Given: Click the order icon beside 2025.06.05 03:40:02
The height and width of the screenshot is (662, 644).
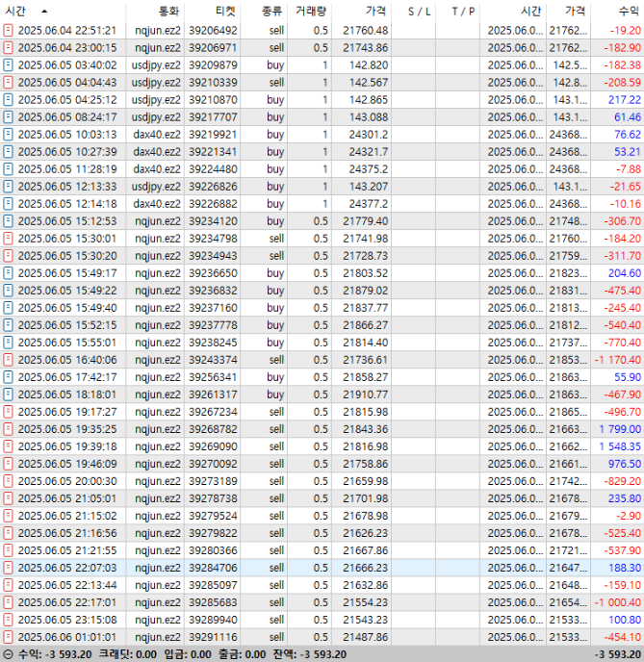Looking at the screenshot, I should (x=8, y=65).
